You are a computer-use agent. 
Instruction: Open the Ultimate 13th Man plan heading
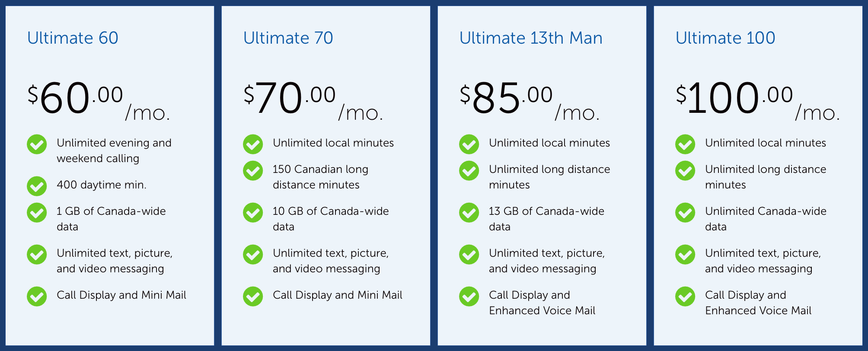(531, 38)
